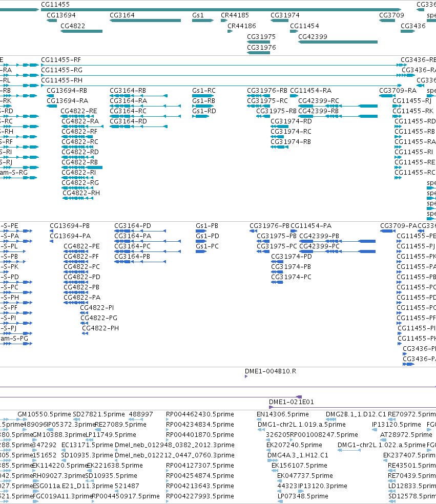
Task: Select transcript CG3164-RB
Action: pyautogui.click(x=128, y=91)
